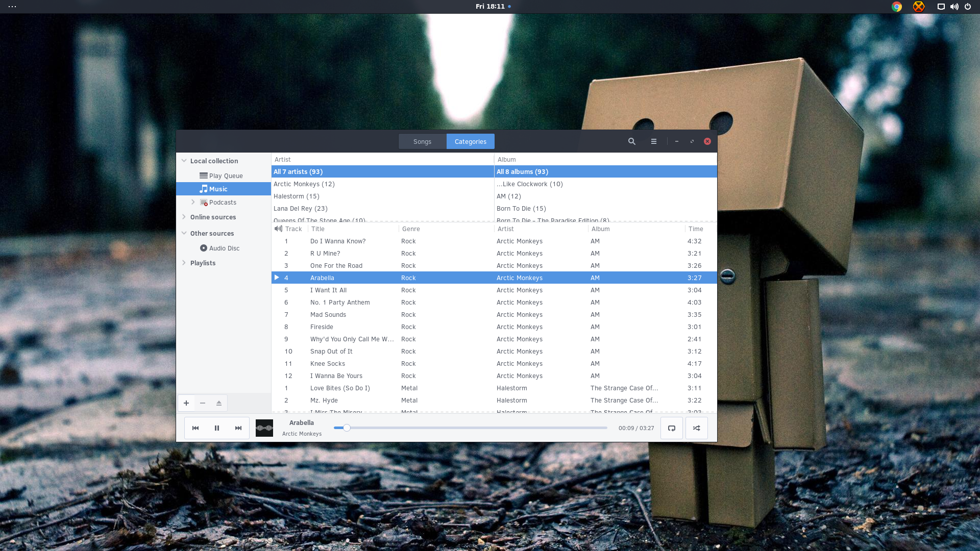This screenshot has width=980, height=551.
Task: Select the song Mad Sounds
Action: click(494, 314)
